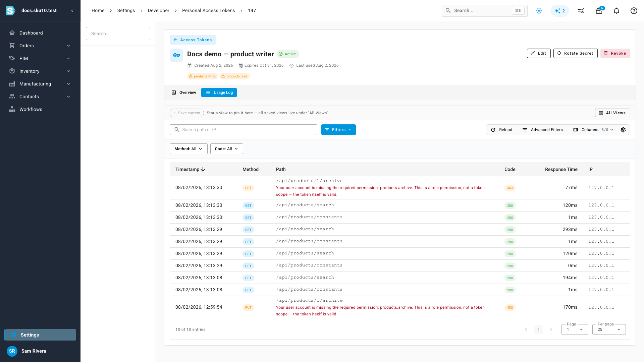Viewport: 644px width, 362px height.
Task: Go back to Access Tokens
Action: click(x=193, y=40)
